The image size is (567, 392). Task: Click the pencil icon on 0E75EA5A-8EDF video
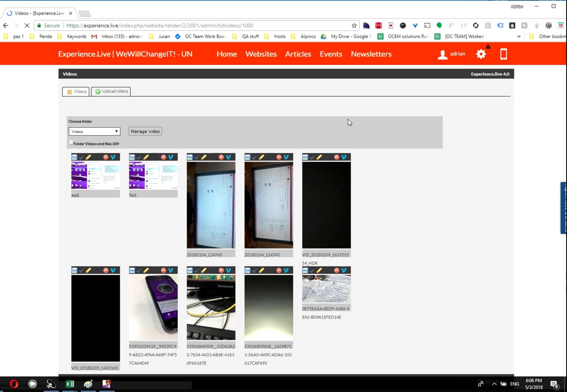[319, 270]
